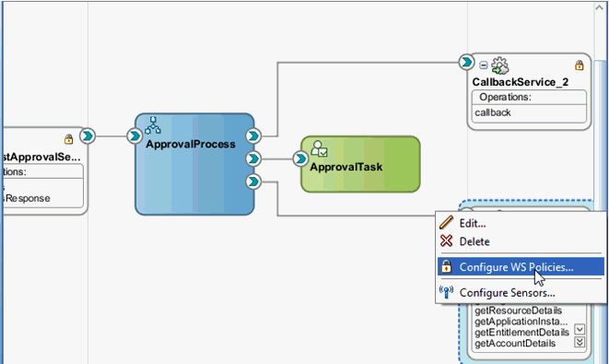Image resolution: width=609 pixels, height=364 pixels.
Task: Click the vertical scrollbar thumb on the right edge
Action: pyautogui.click(x=599, y=136)
